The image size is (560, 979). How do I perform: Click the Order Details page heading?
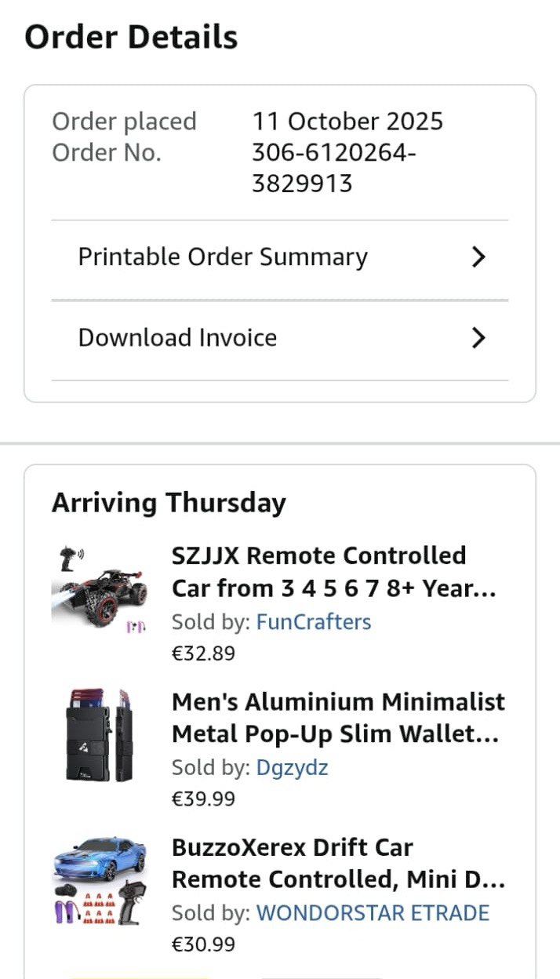131,38
